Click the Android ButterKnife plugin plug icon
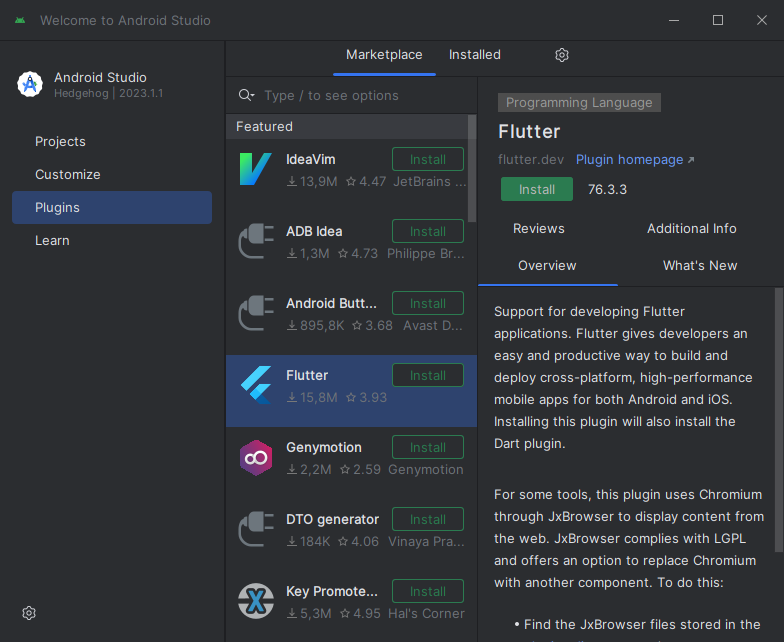 click(256, 313)
